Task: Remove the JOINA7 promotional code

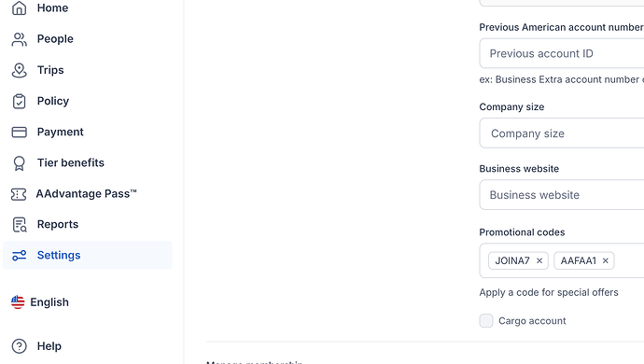Action: 539,260
